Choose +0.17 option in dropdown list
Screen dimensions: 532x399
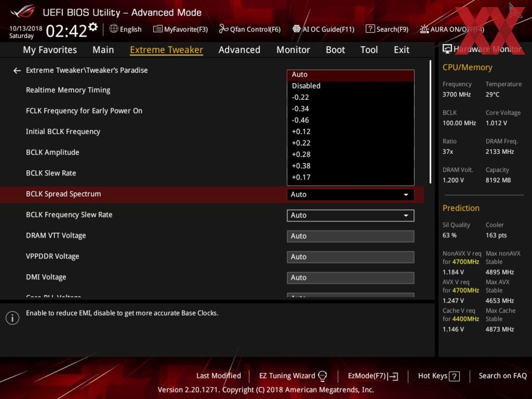pyautogui.click(x=350, y=177)
